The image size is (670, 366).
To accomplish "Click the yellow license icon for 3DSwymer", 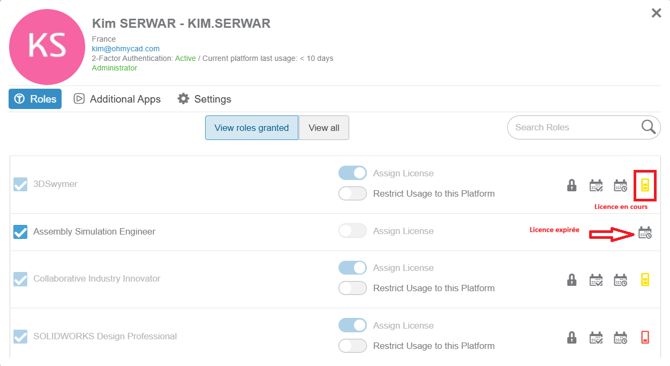I will pyautogui.click(x=645, y=185).
